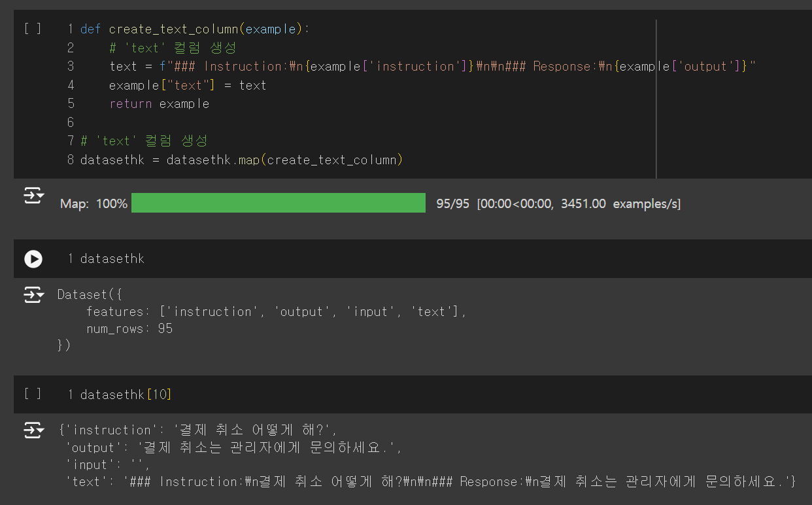Click the 'features:' output line

click(x=277, y=312)
